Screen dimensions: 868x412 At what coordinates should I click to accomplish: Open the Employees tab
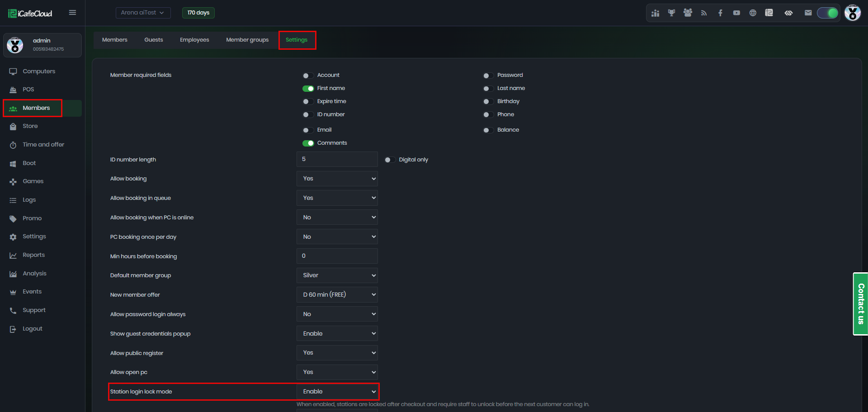[x=194, y=40]
